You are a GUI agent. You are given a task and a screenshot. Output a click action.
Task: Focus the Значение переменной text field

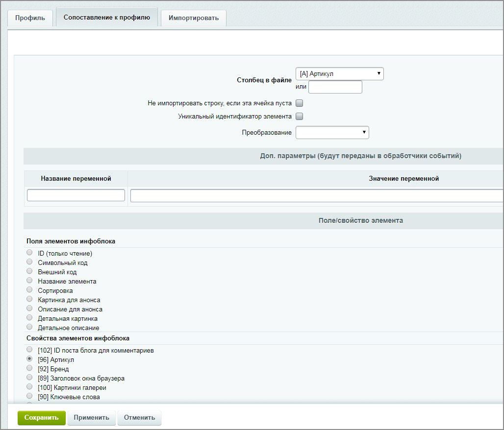coord(316,196)
